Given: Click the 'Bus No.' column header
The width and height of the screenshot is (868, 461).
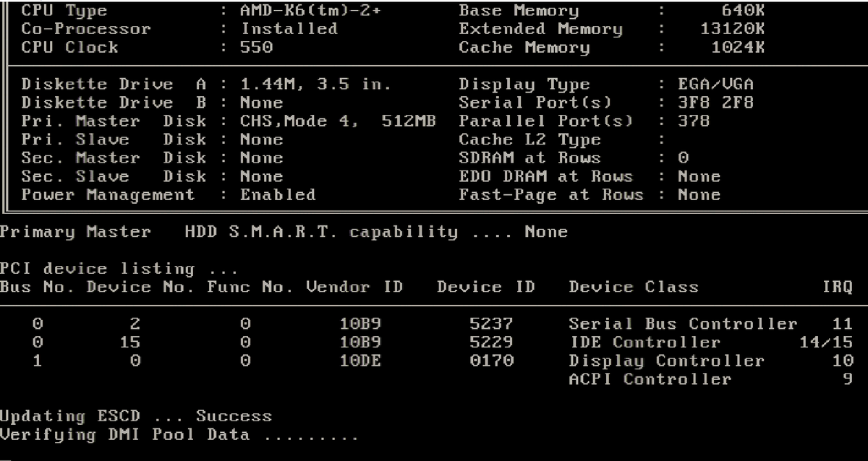Looking at the screenshot, I should (38, 288).
